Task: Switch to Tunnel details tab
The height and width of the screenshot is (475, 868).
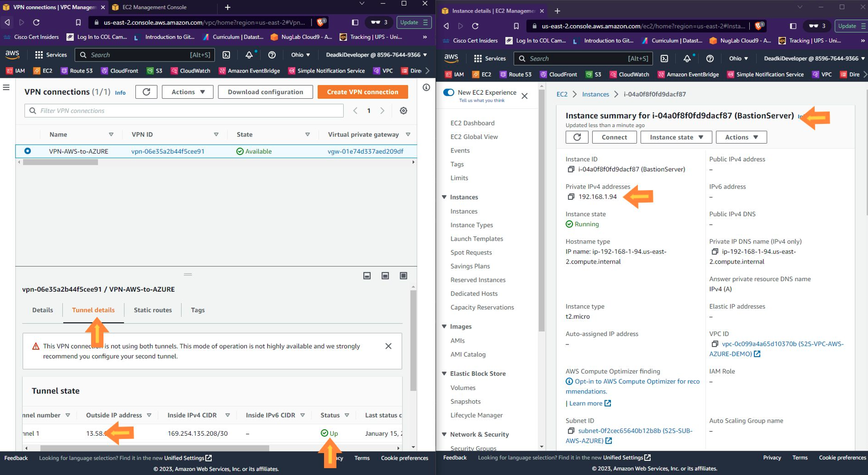Action: click(93, 310)
